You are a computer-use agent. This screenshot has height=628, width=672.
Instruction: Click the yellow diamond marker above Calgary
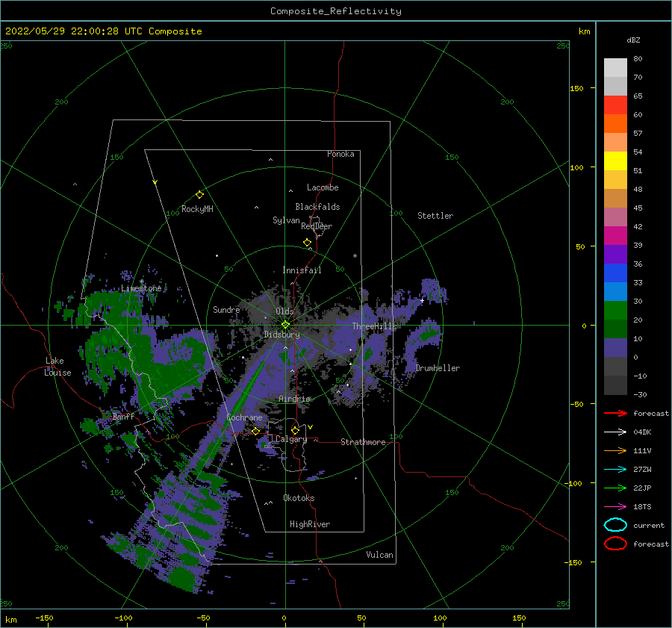tap(295, 430)
